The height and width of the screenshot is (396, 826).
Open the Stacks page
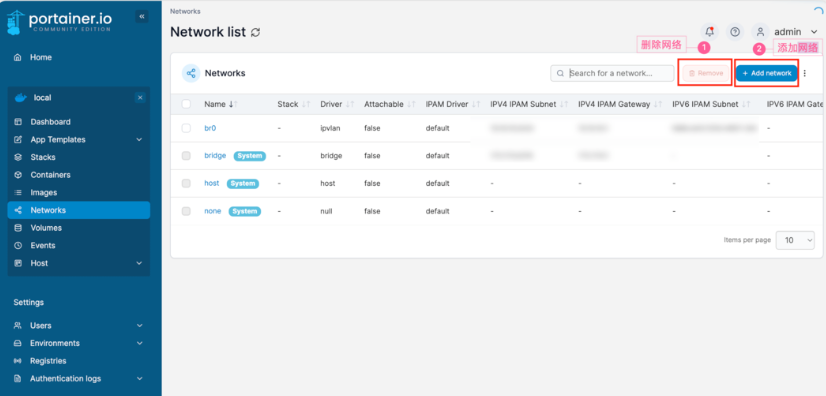43,157
